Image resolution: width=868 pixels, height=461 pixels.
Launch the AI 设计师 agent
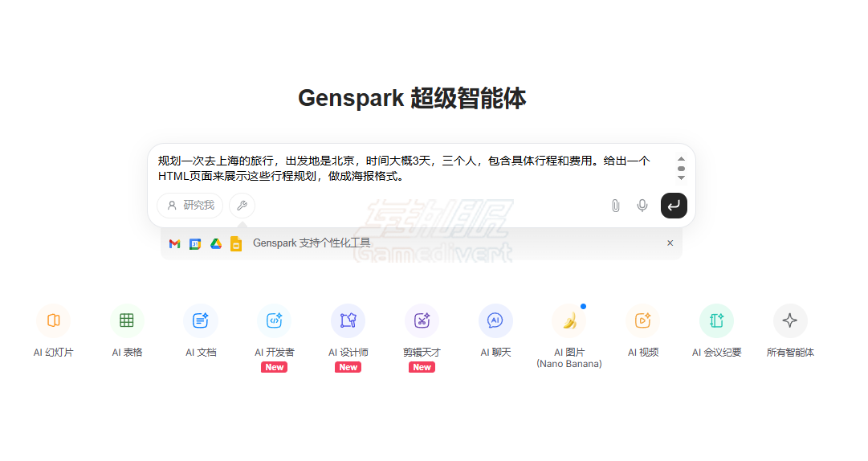(348, 320)
